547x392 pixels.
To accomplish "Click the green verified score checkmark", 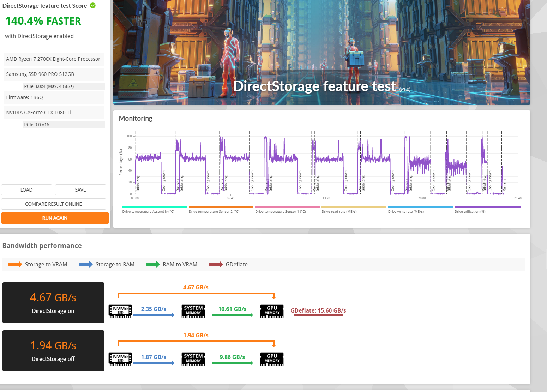I will point(92,5).
